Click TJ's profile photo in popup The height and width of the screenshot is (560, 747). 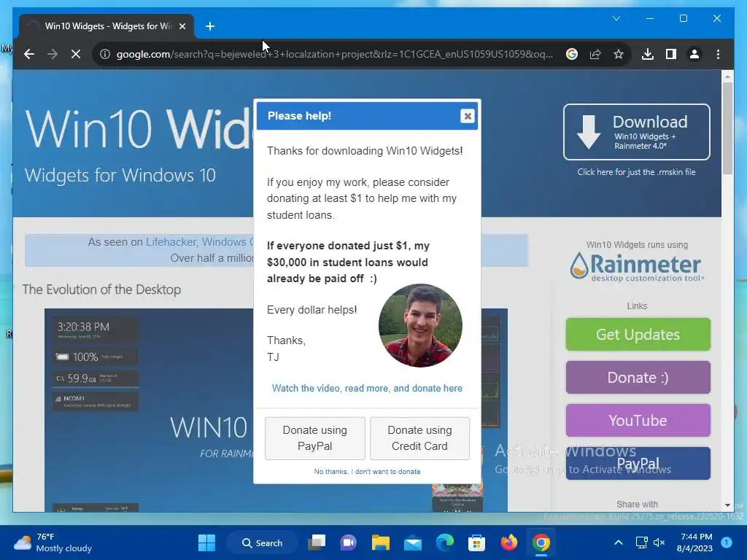click(x=420, y=325)
